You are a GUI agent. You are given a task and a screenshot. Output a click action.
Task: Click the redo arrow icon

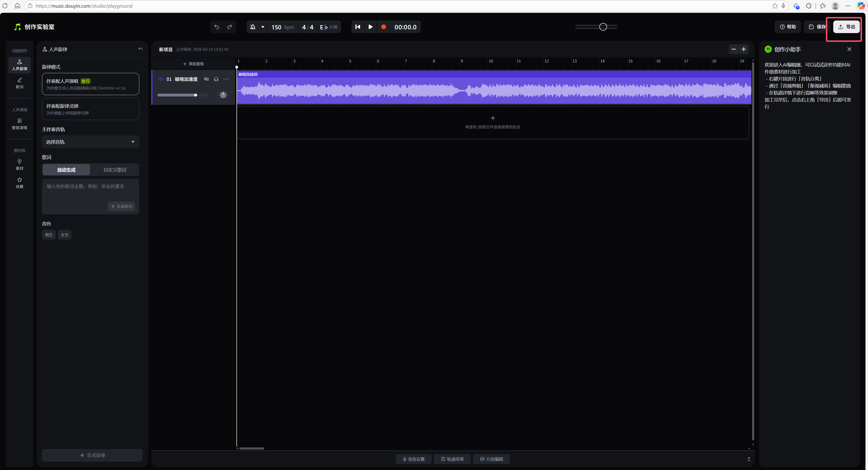tap(230, 27)
